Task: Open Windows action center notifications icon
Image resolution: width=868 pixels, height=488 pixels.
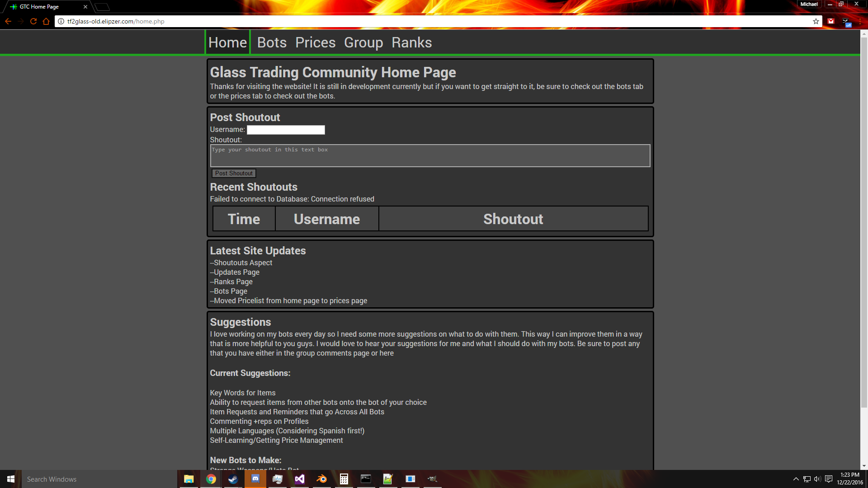Action: pos(829,479)
